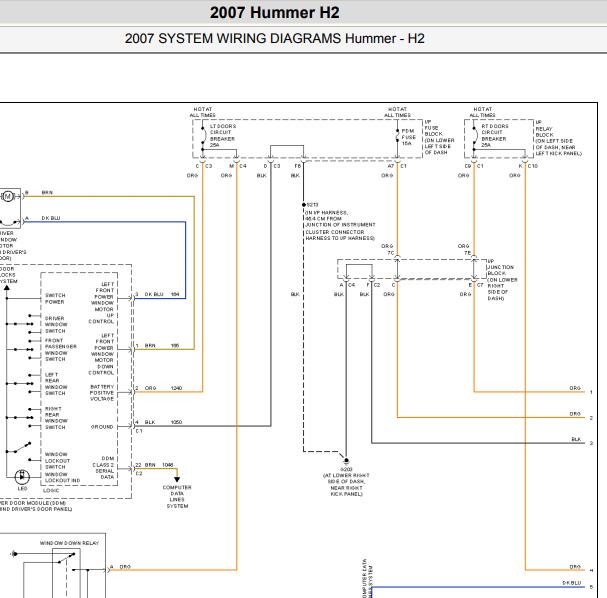
Task: Click the PDM fuse symbol
Action: [x=397, y=135]
